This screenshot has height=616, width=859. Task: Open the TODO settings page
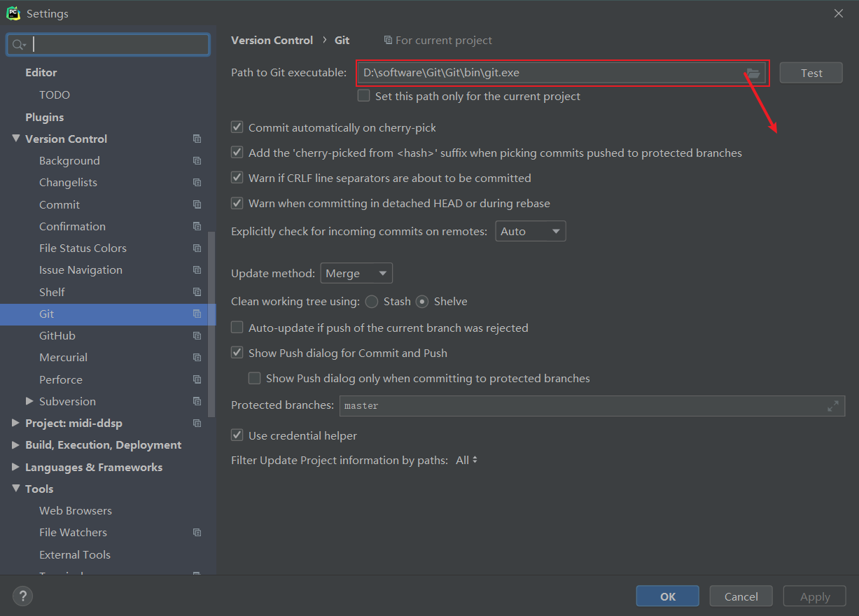(x=55, y=94)
